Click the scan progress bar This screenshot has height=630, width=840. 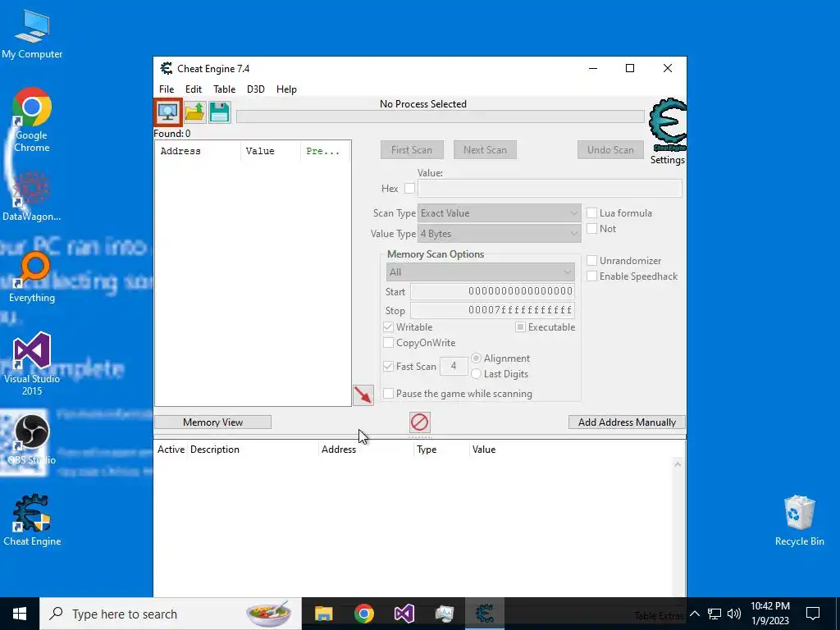pyautogui.click(x=441, y=116)
